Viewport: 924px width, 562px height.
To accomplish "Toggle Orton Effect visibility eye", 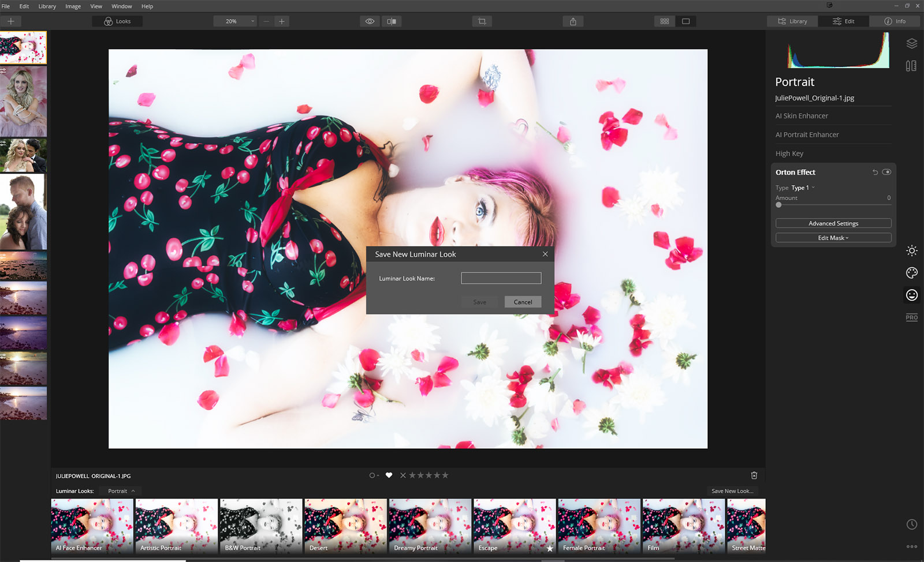I will (886, 172).
